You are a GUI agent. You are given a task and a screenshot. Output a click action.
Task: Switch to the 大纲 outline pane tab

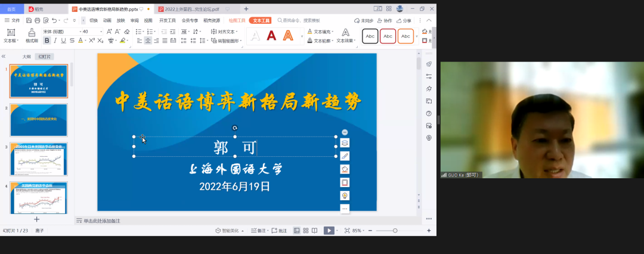click(27, 56)
